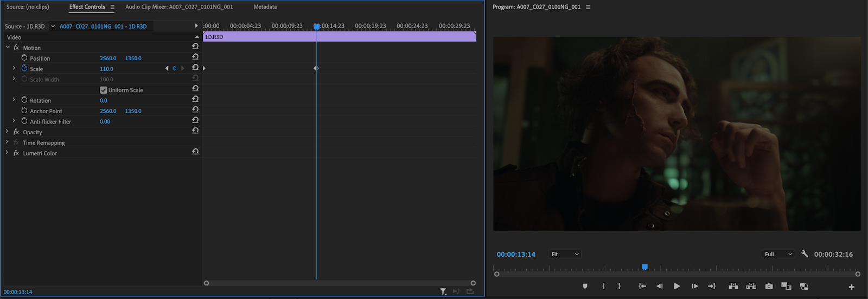Toggle Anchor Point animation stopwatch
The width and height of the screenshot is (868, 299).
pos(24,110)
